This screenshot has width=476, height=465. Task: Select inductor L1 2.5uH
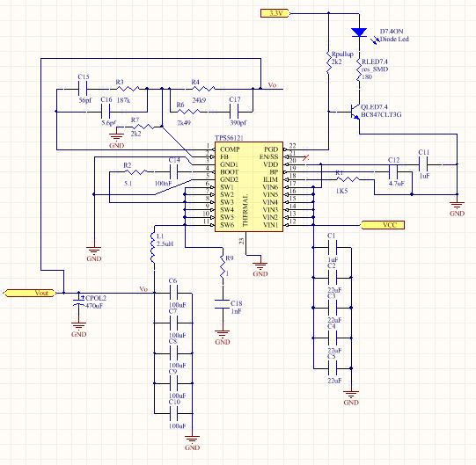coord(154,248)
